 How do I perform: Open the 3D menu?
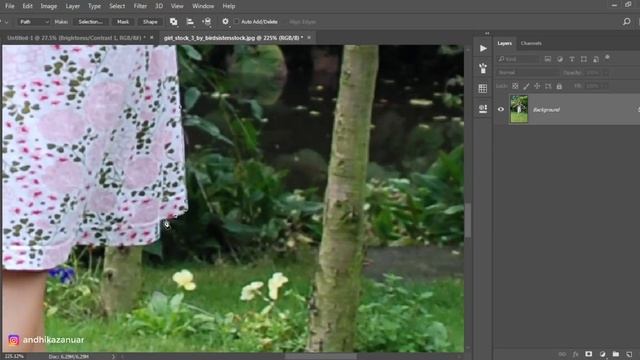159,6
